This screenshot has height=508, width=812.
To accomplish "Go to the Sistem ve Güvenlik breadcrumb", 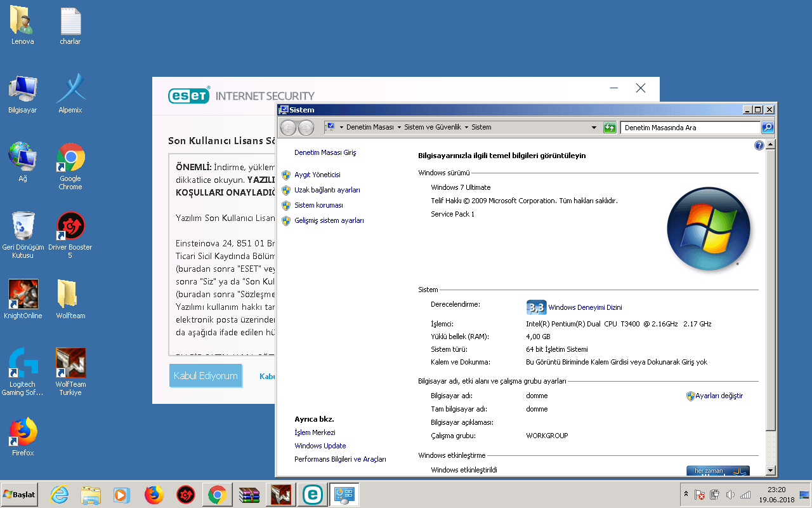I will point(433,128).
